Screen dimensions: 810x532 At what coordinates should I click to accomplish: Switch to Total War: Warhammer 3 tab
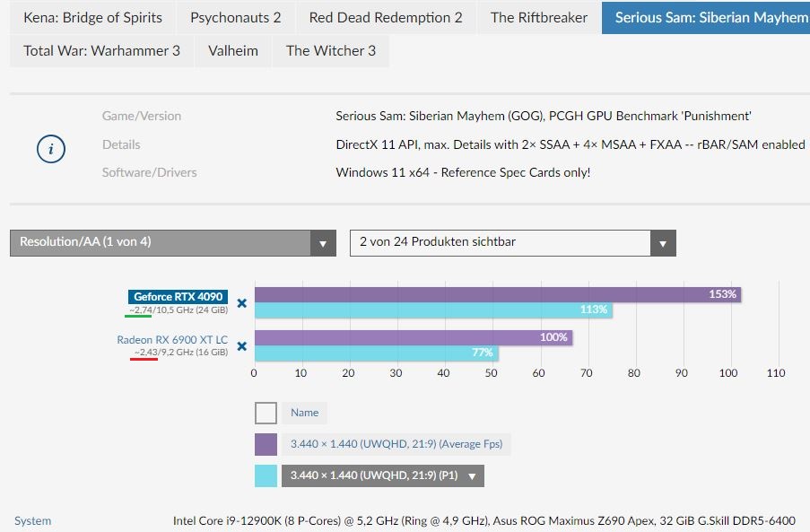tap(101, 50)
